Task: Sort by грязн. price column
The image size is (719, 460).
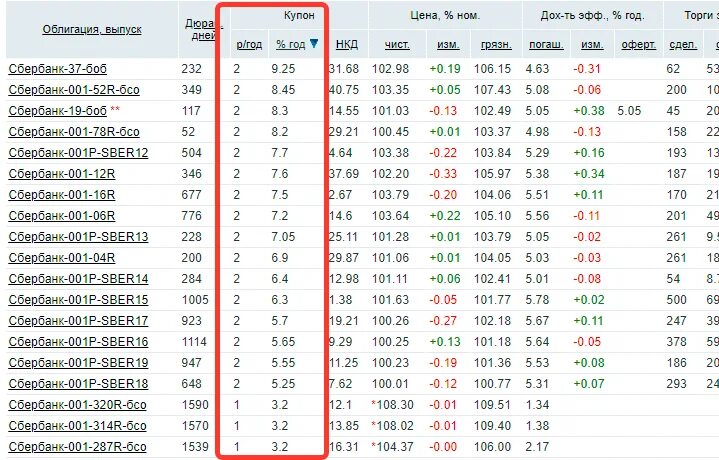Action: (496, 44)
